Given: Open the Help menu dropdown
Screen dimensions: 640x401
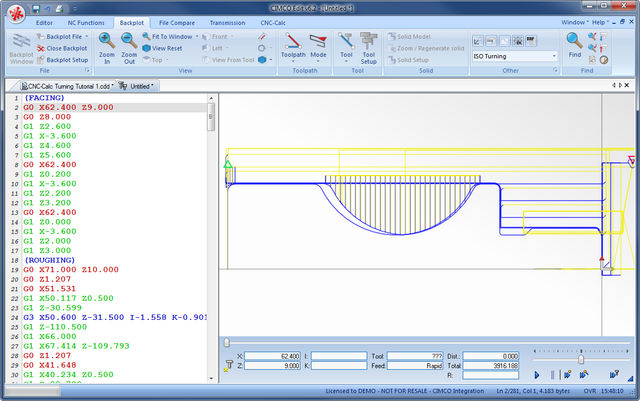Looking at the screenshot, I should 600,22.
